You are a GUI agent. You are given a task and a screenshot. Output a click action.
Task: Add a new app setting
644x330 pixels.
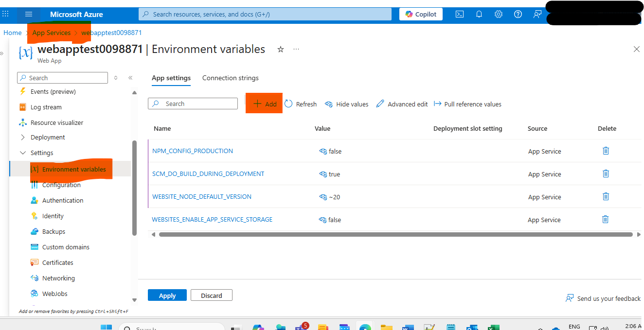265,104
